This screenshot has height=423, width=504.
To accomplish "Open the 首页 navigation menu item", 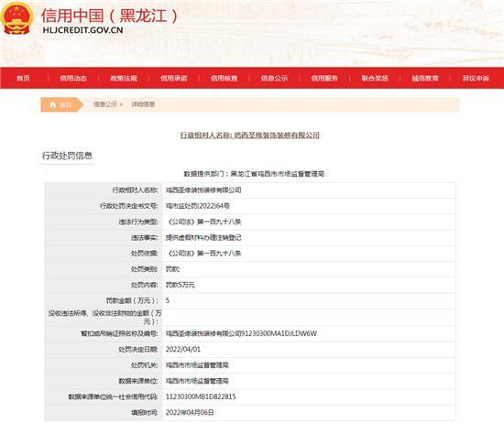I will 23,78.
